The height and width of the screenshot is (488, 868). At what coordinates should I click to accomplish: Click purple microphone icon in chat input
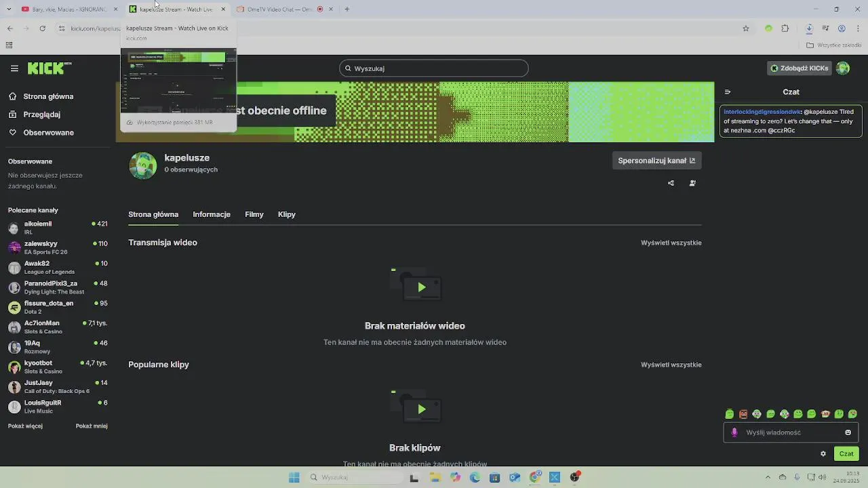(x=734, y=432)
